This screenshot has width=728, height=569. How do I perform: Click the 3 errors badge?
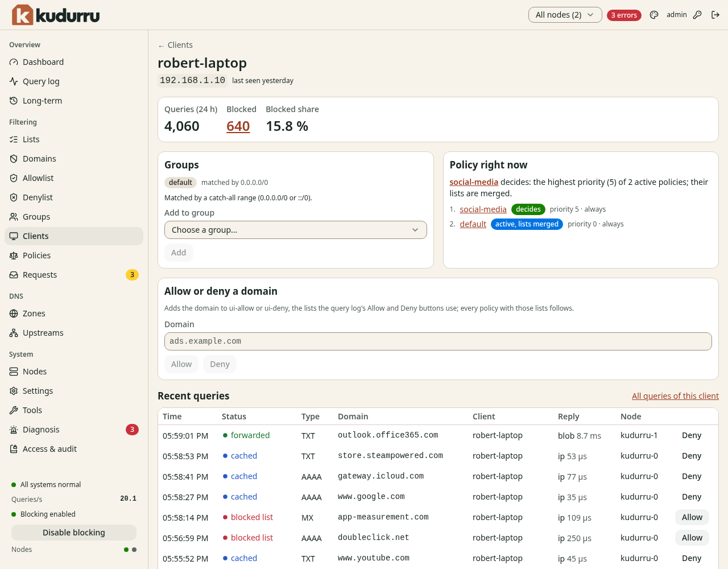[624, 15]
